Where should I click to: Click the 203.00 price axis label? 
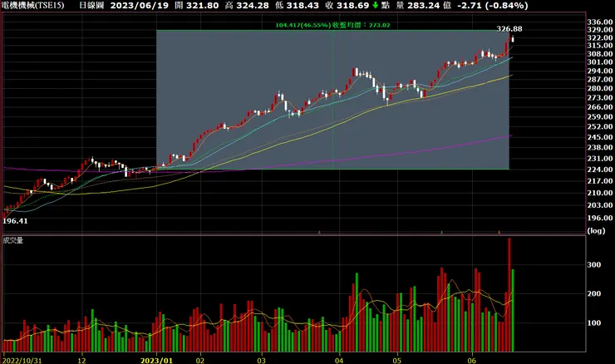(x=600, y=204)
